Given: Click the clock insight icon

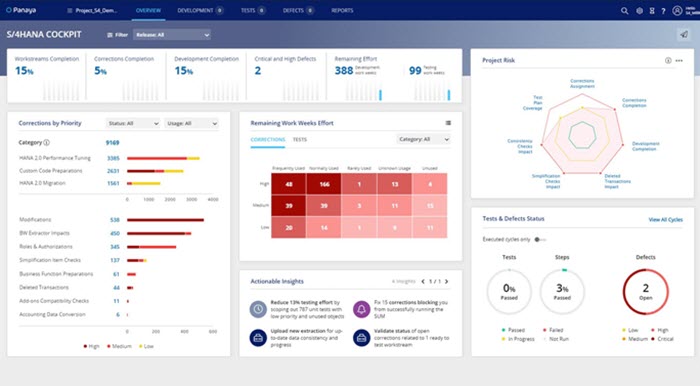Looking at the screenshot, I should click(x=258, y=309).
